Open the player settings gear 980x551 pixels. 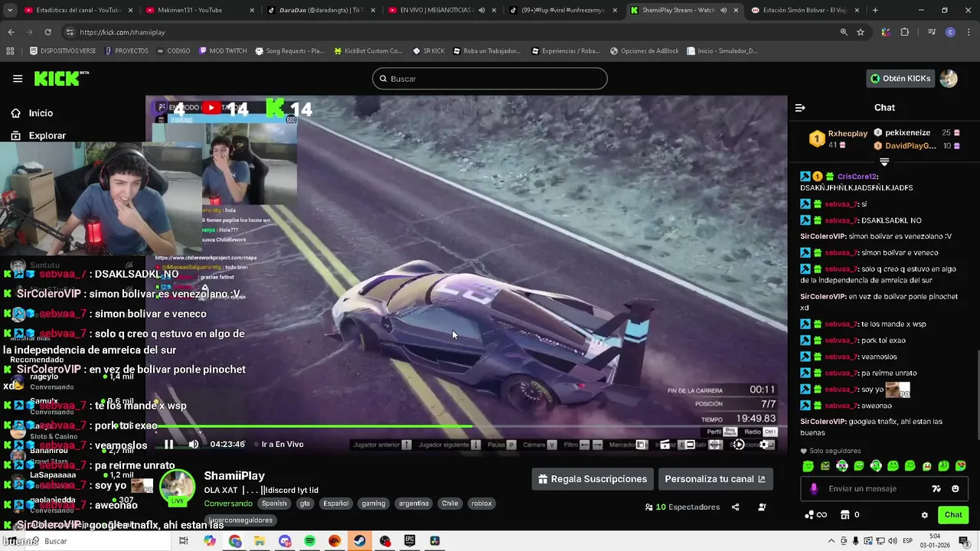point(763,445)
